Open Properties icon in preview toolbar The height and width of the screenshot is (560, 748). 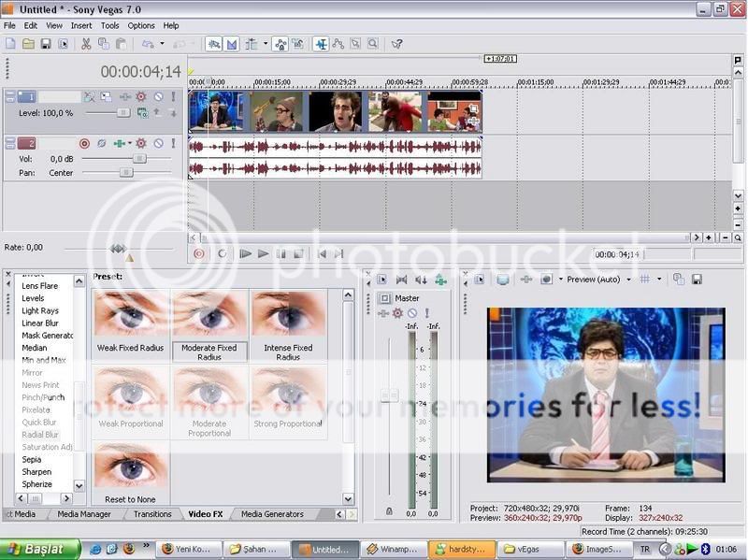(x=480, y=280)
